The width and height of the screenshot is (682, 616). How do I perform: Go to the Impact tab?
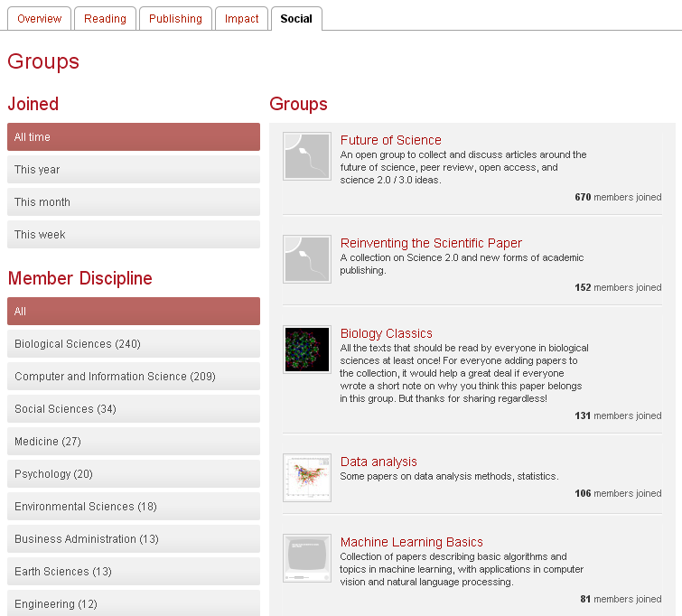tap(241, 19)
